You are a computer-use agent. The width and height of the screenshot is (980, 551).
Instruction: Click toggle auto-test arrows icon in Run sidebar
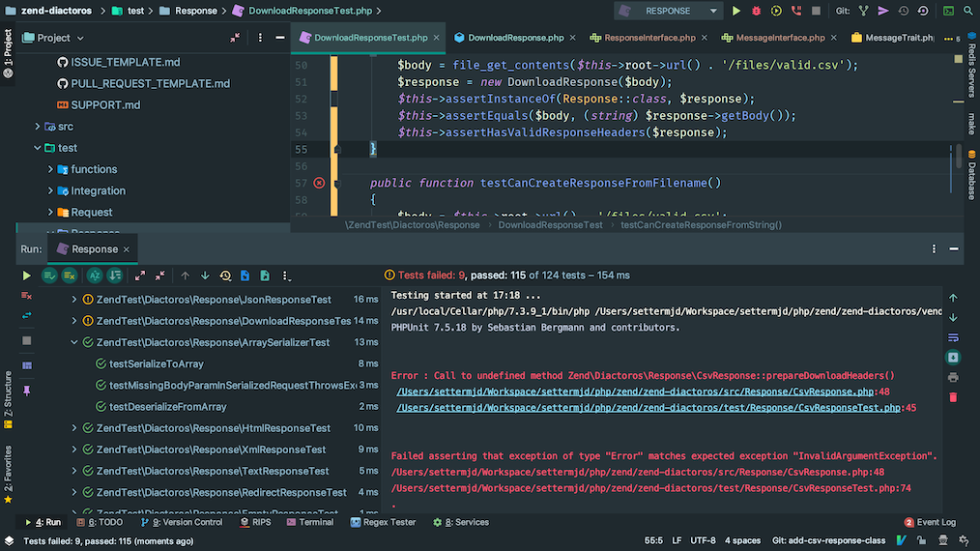(x=26, y=316)
